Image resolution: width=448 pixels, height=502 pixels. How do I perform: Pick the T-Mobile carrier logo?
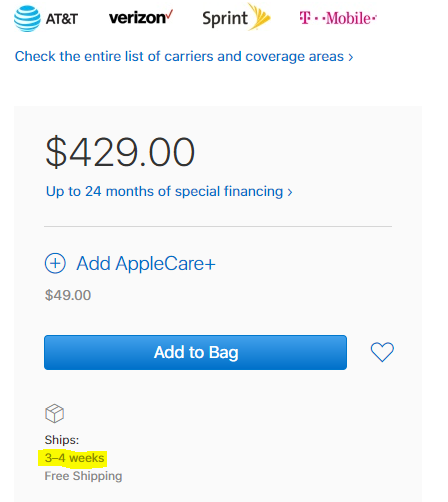pos(338,18)
